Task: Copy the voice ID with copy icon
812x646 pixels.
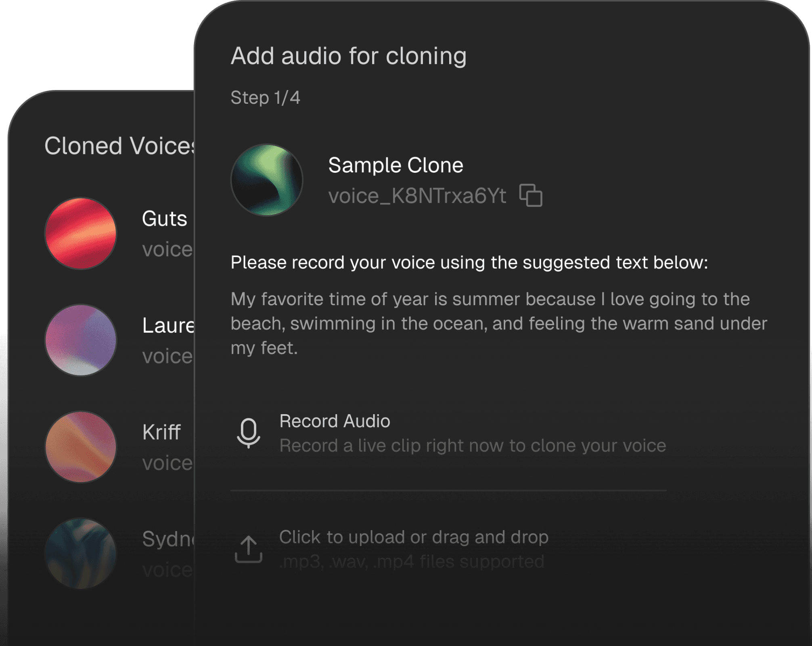Action: point(531,195)
